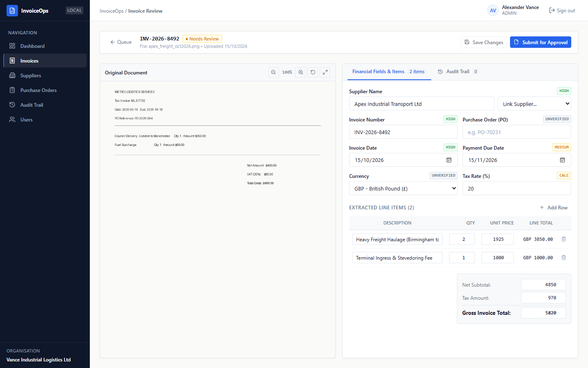This screenshot has width=588, height=368.
Task: Edit the Tax Amount value
Action: (x=543, y=298)
